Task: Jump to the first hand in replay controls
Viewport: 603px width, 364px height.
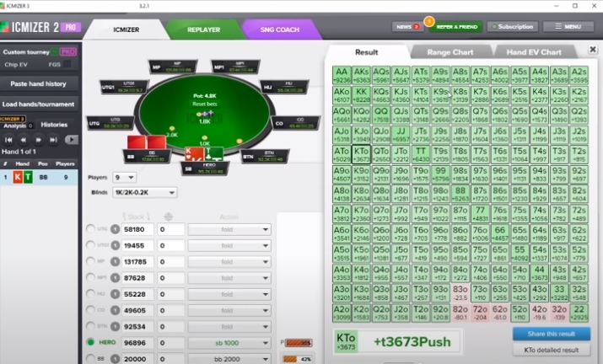Action: click(8, 140)
